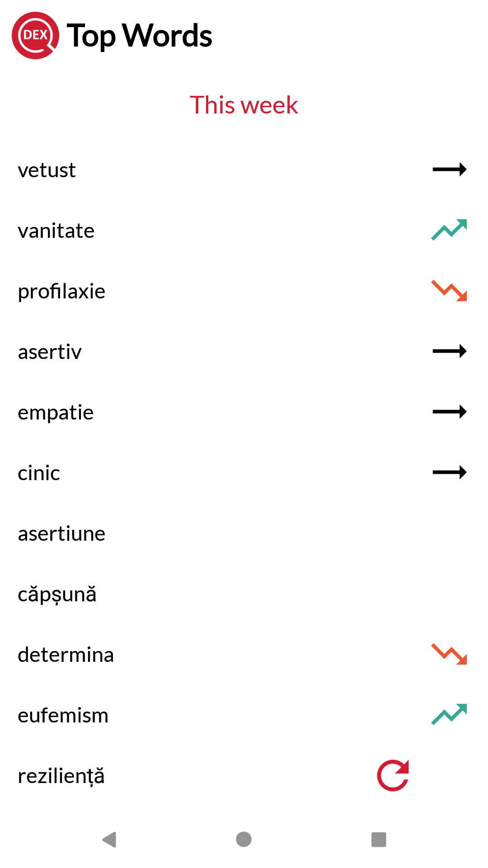This screenshot has height=868, width=488.
Task: Open the definition of vanitate
Action: tap(56, 231)
